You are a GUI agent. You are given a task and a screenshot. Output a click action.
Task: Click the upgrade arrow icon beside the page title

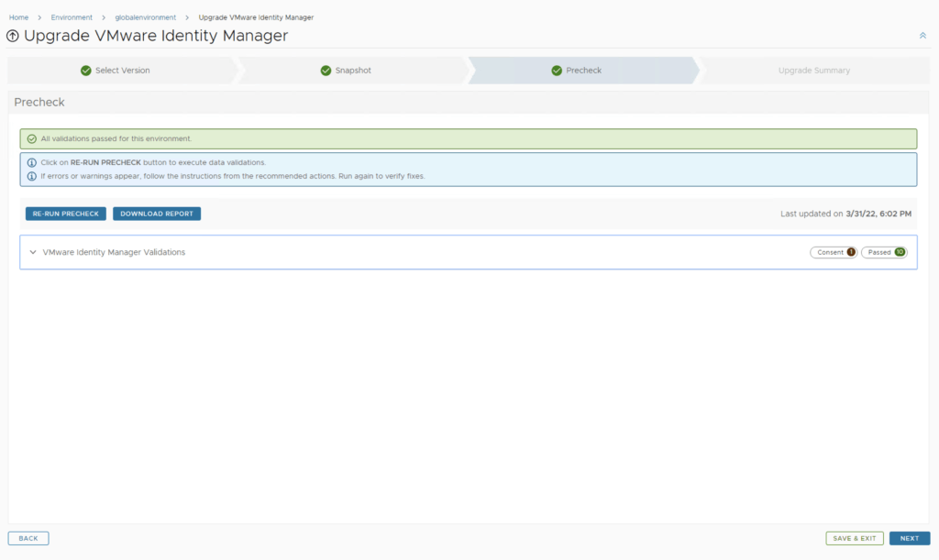tap(13, 36)
